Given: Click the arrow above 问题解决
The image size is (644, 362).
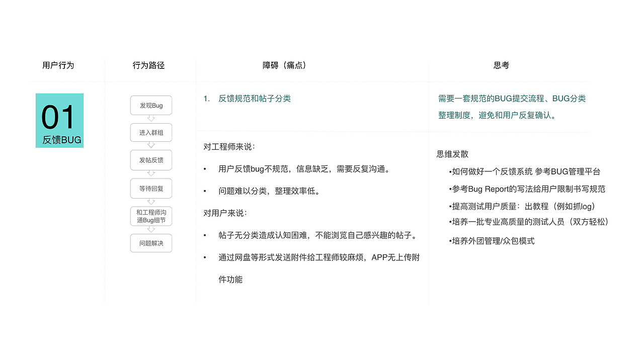Looking at the screenshot, I should point(151,229).
